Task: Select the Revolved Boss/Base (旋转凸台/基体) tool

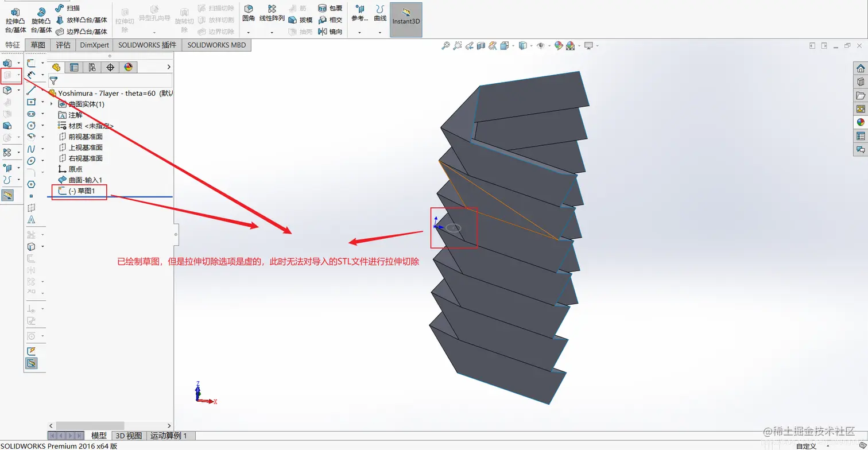Action: coord(41,21)
